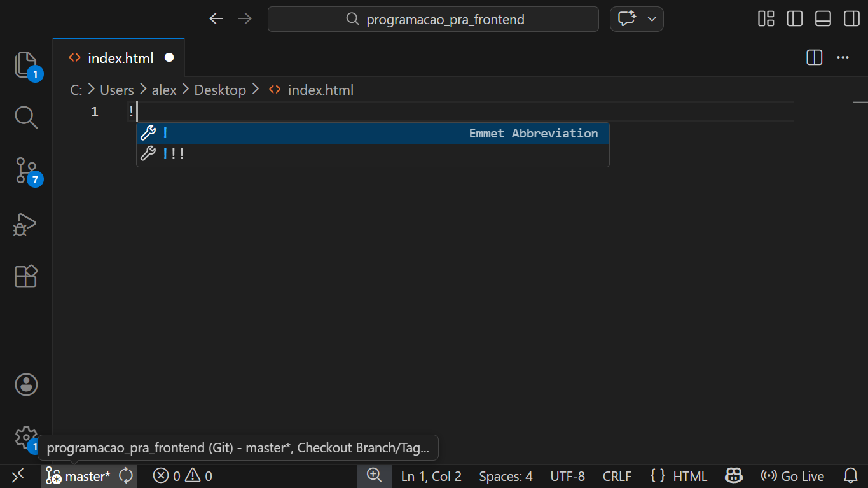Viewport: 868px width, 488px height.
Task: Click the programacao_pra_frontend search box
Action: pos(433,18)
